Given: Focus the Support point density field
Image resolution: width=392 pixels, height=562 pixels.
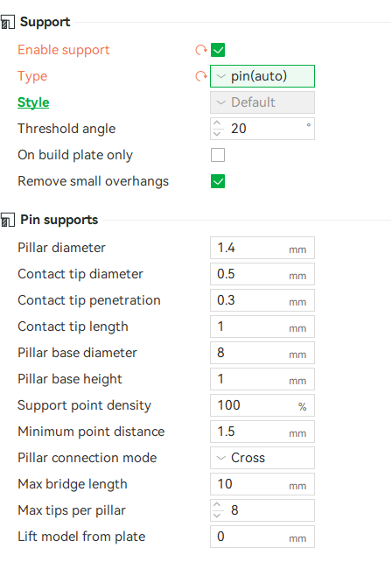Looking at the screenshot, I should click(262, 405).
